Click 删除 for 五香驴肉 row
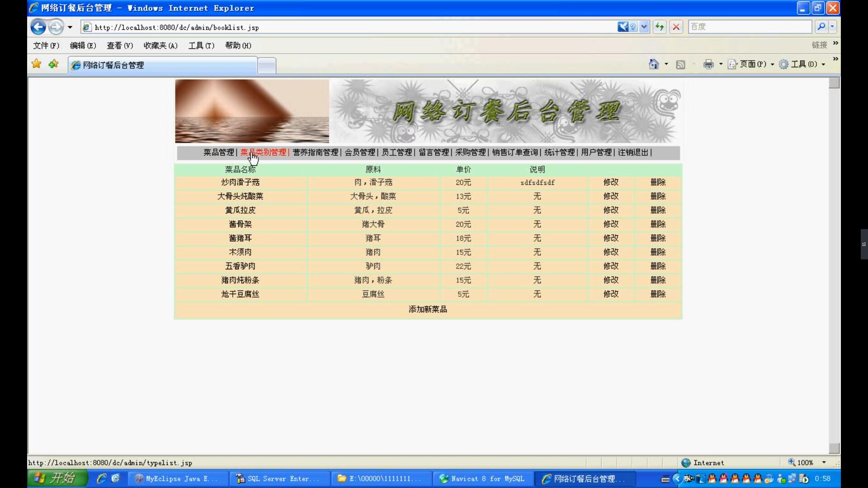 click(x=658, y=267)
